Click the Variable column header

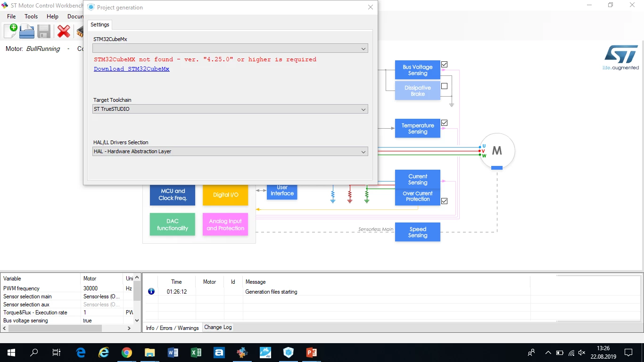point(41,279)
